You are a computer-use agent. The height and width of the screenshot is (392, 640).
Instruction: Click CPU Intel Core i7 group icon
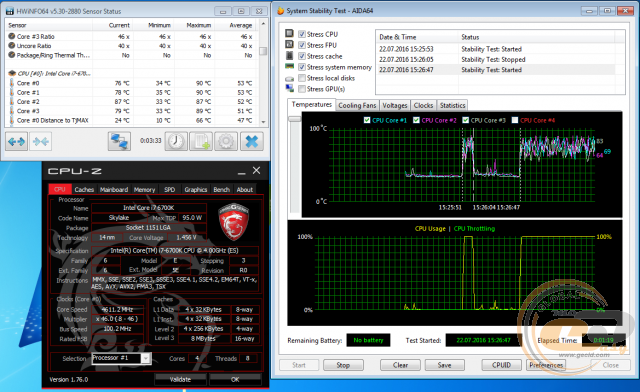click(x=12, y=74)
